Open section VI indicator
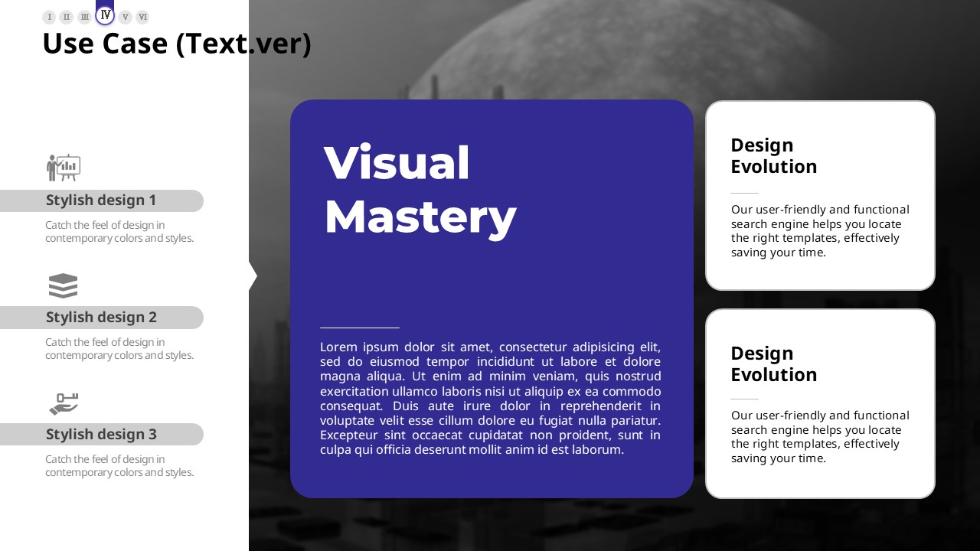 click(x=142, y=17)
